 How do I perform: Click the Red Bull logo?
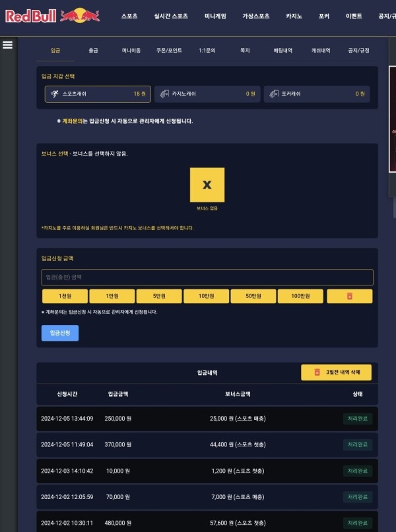click(x=53, y=16)
